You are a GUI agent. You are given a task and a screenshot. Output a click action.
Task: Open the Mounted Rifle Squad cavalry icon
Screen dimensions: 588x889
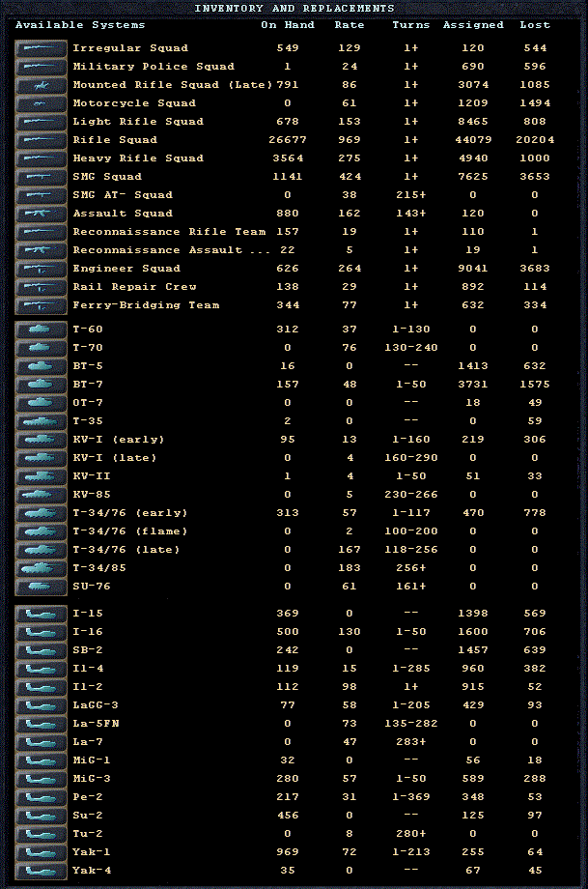point(41,85)
